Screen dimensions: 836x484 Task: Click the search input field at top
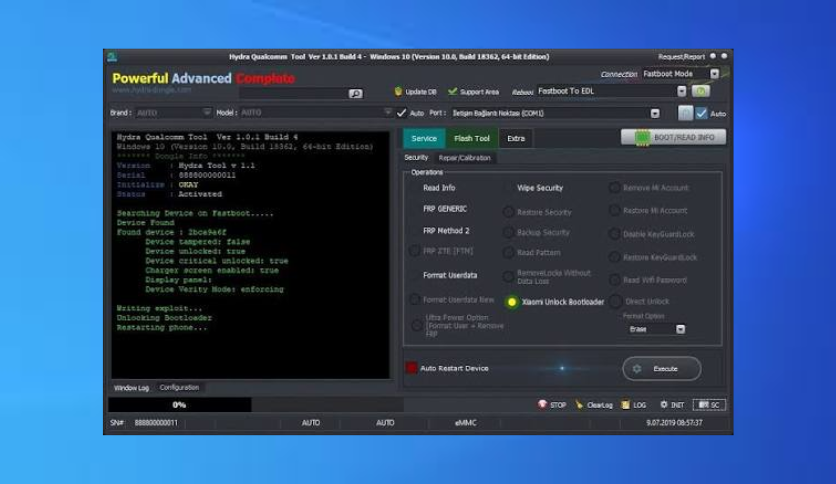click(293, 93)
